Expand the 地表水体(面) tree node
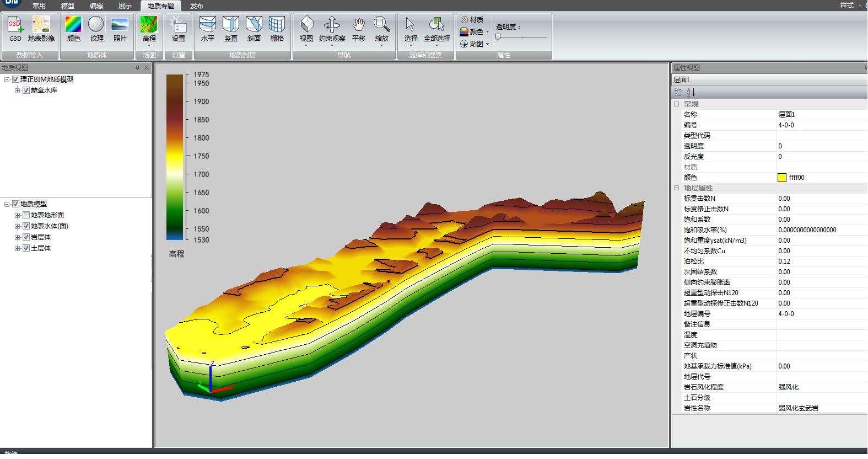Image resolution: width=868 pixels, height=459 pixels. pos(17,226)
